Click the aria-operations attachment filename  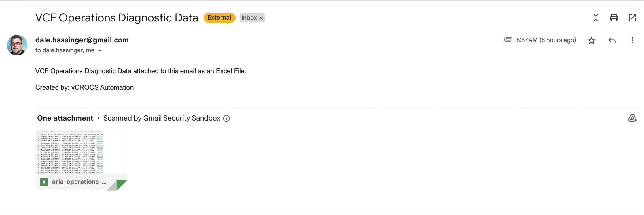pos(79,182)
